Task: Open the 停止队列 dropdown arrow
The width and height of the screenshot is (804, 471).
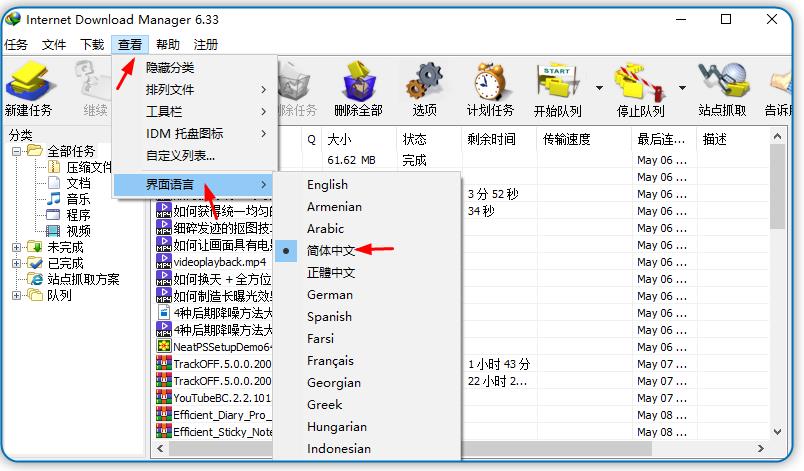Action: point(682,88)
